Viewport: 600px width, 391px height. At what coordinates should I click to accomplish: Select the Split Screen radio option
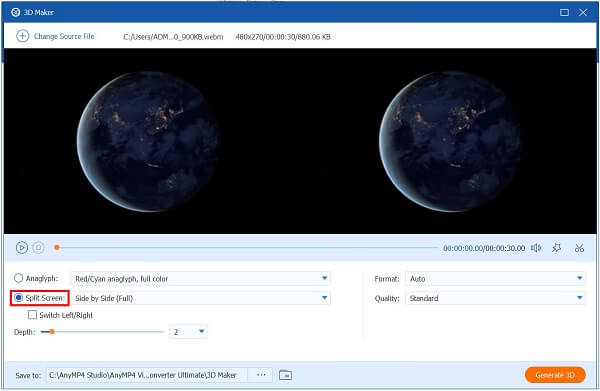pyautogui.click(x=18, y=298)
